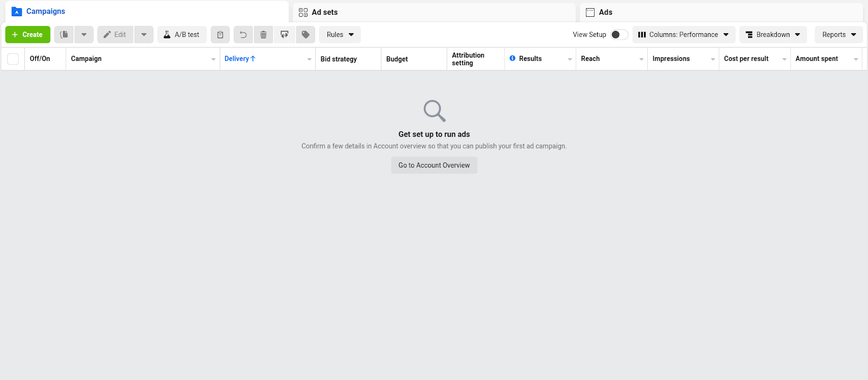Open the Reach column dropdown arrow
Image resolution: width=868 pixels, height=380 pixels.
641,59
